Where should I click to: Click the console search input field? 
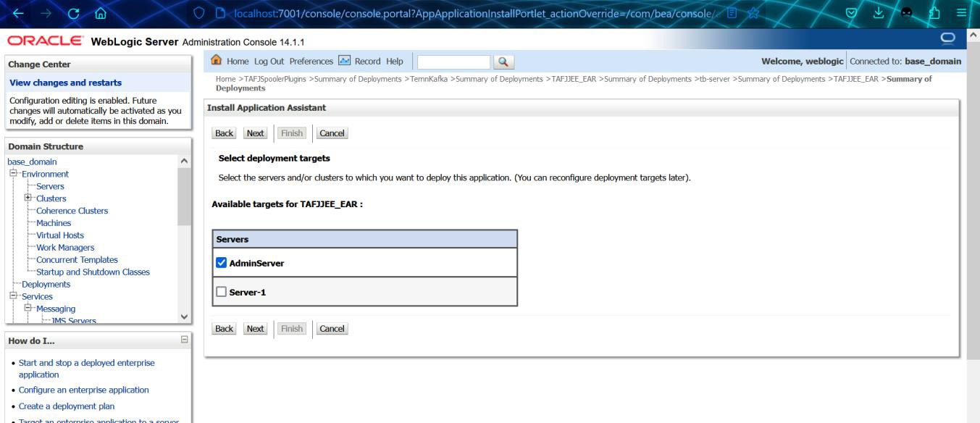tap(453, 62)
